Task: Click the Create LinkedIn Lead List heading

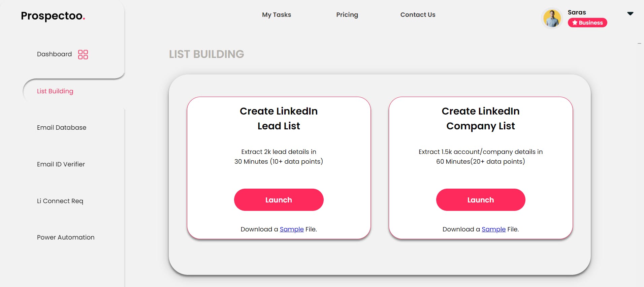Action: pyautogui.click(x=279, y=119)
